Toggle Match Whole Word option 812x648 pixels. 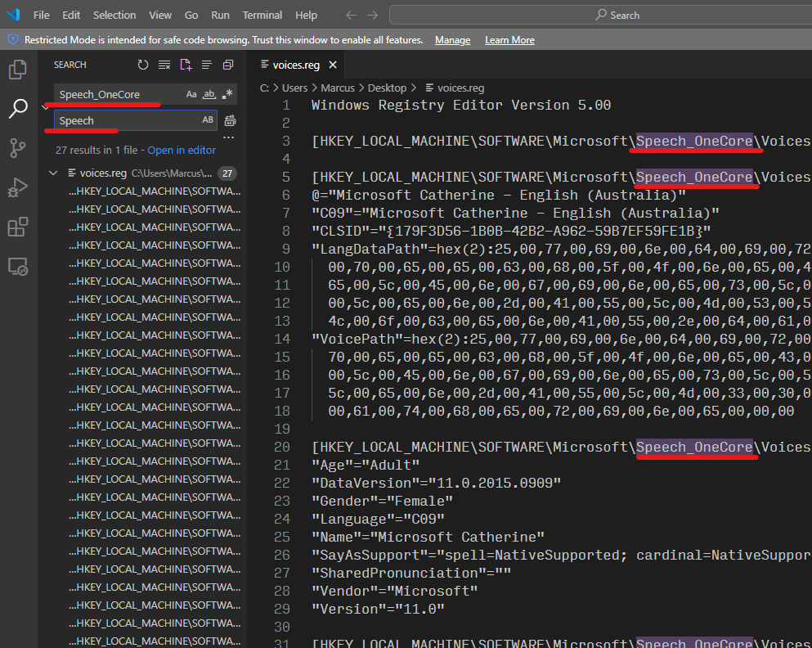point(209,94)
